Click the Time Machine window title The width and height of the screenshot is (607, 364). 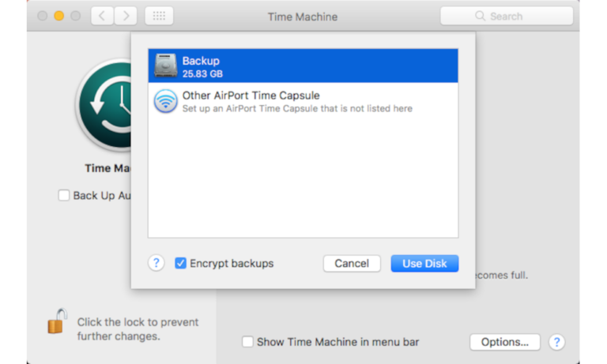click(303, 17)
